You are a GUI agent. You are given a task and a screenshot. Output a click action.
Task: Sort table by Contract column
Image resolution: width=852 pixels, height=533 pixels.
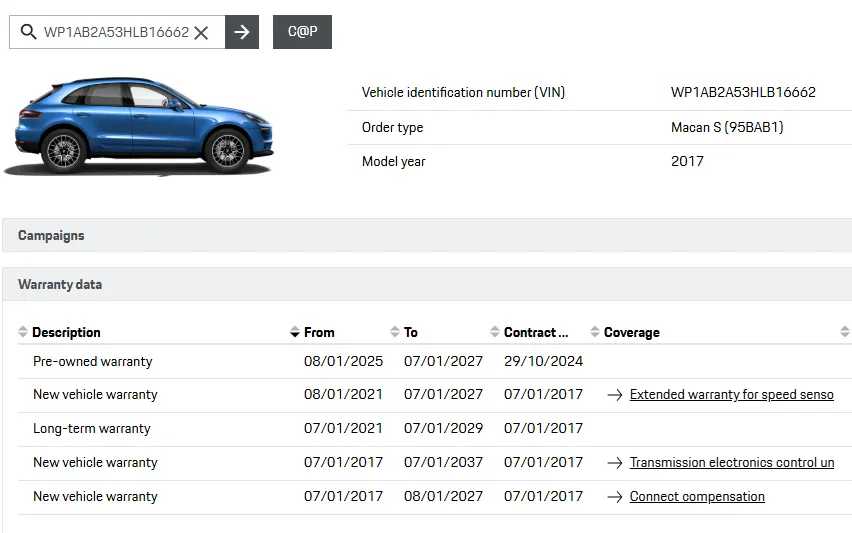[536, 332]
